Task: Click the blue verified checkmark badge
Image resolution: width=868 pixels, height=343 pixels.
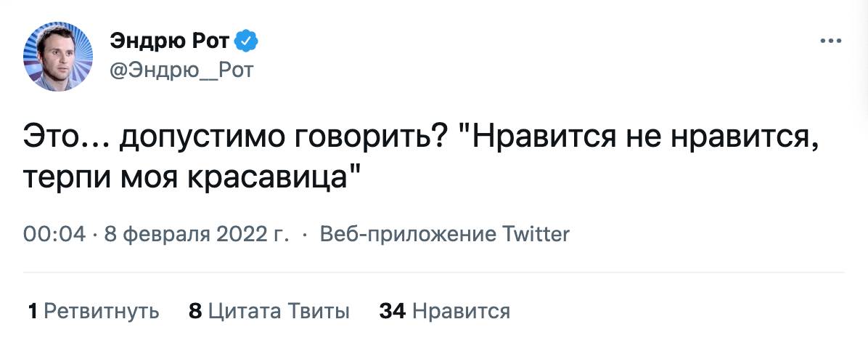Action: [249, 41]
